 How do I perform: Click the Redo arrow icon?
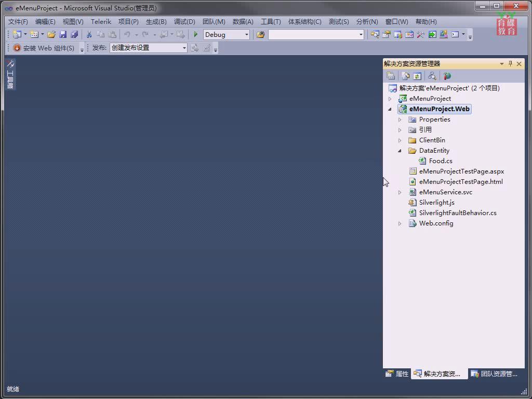145,34
